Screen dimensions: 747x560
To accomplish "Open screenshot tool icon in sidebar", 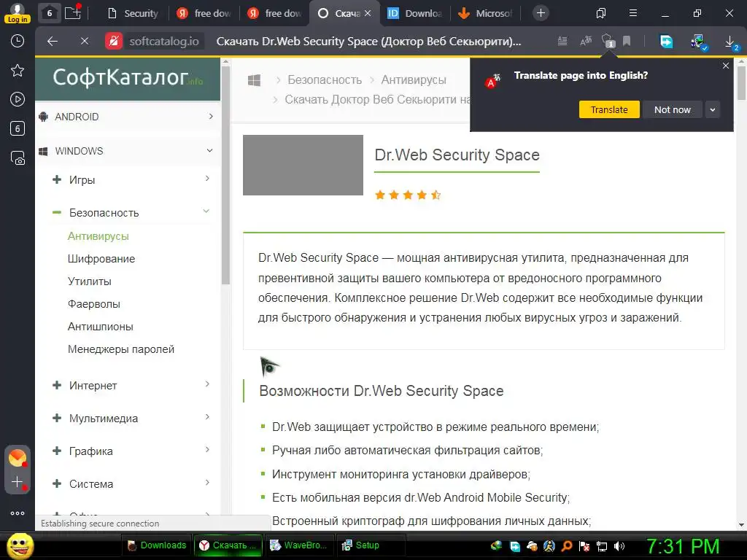I will [18, 157].
